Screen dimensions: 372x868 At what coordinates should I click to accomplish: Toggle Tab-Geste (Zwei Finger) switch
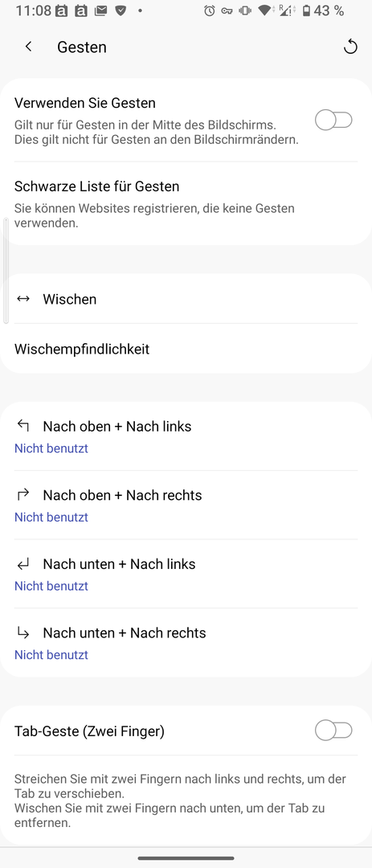point(333,731)
